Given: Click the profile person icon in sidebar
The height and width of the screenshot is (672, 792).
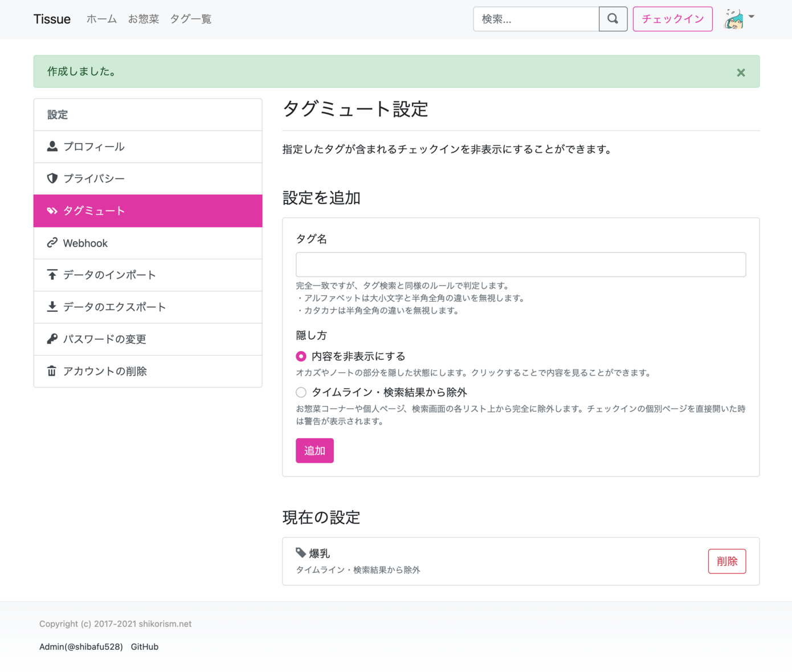Looking at the screenshot, I should pos(52,146).
